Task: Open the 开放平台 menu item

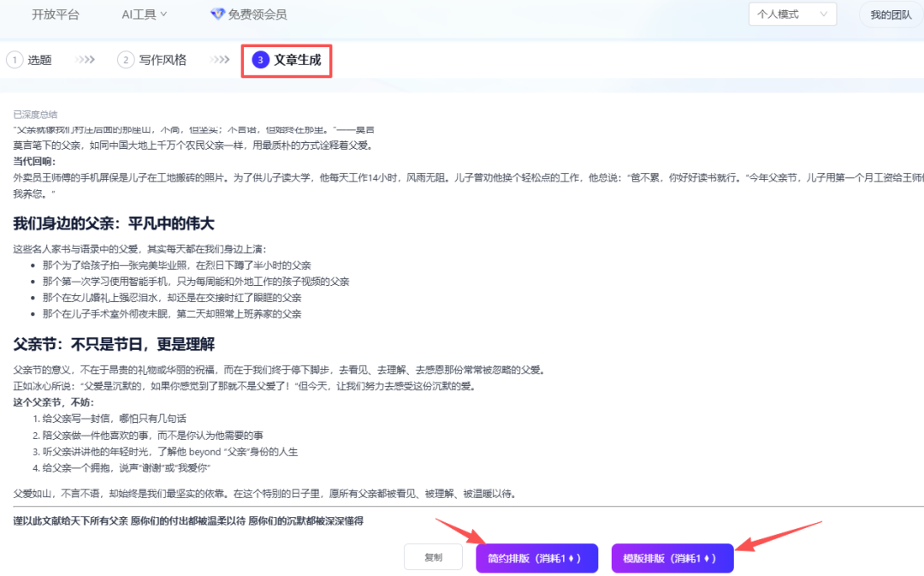Action: tap(56, 15)
